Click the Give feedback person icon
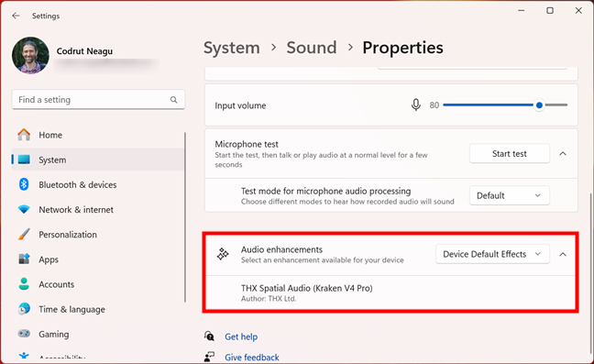 [x=209, y=357]
